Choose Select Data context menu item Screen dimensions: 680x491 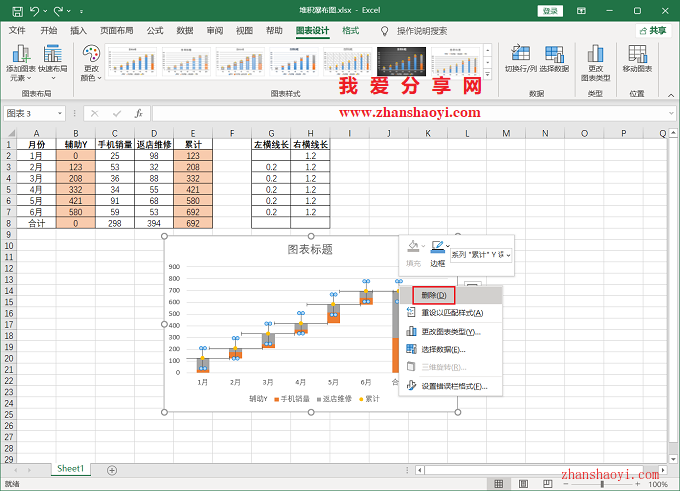(x=451, y=350)
